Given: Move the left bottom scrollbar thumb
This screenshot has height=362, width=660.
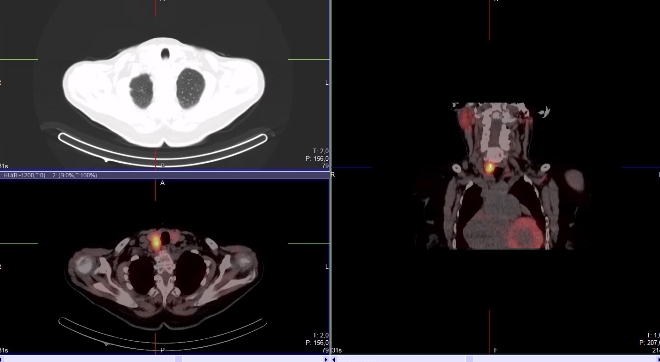Looking at the screenshot, I should pyautogui.click(x=178, y=359).
